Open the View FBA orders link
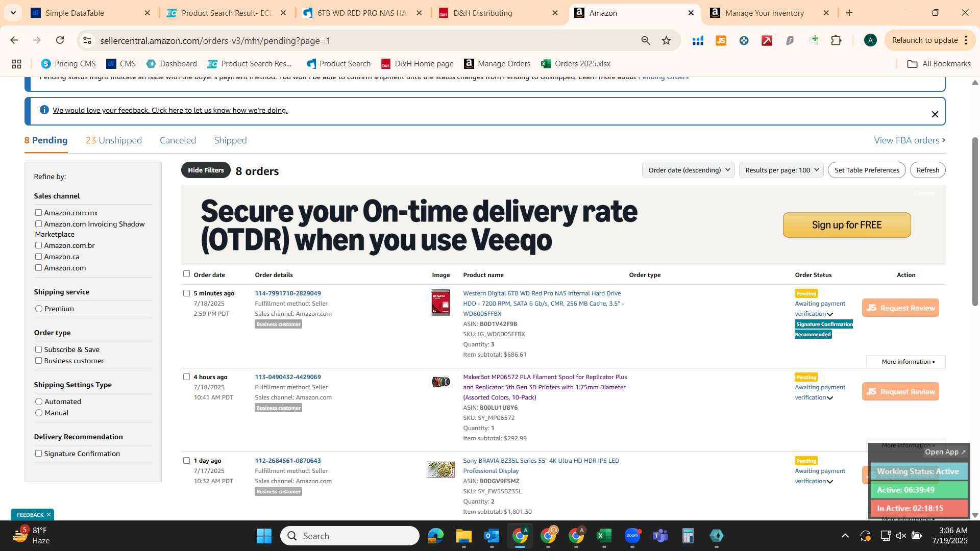The height and width of the screenshot is (551, 980). pos(910,140)
